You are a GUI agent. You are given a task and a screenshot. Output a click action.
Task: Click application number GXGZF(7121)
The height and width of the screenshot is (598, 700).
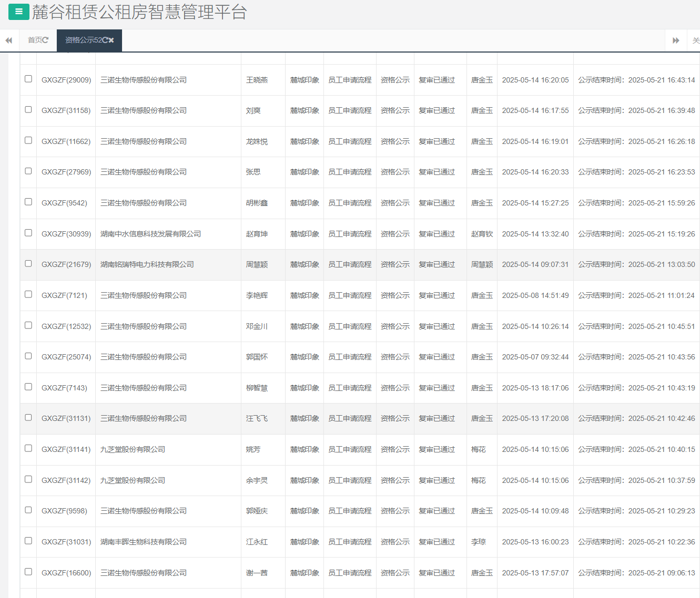pyautogui.click(x=64, y=295)
